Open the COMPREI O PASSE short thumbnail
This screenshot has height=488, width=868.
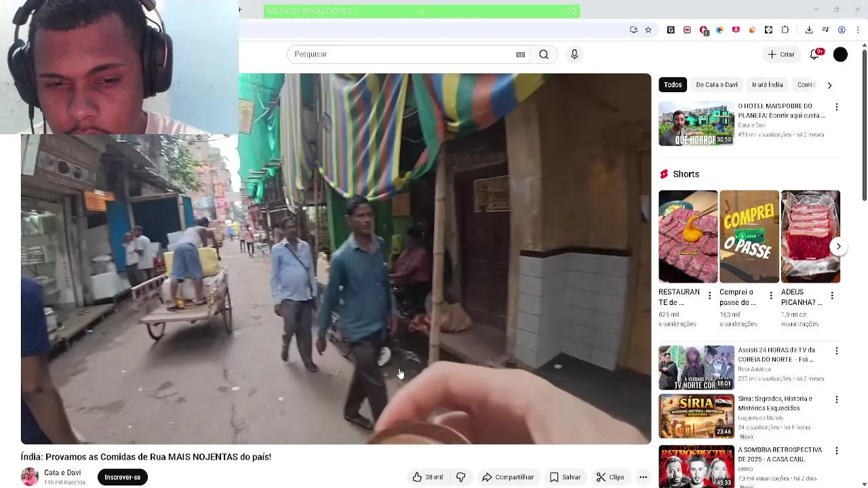(749, 237)
